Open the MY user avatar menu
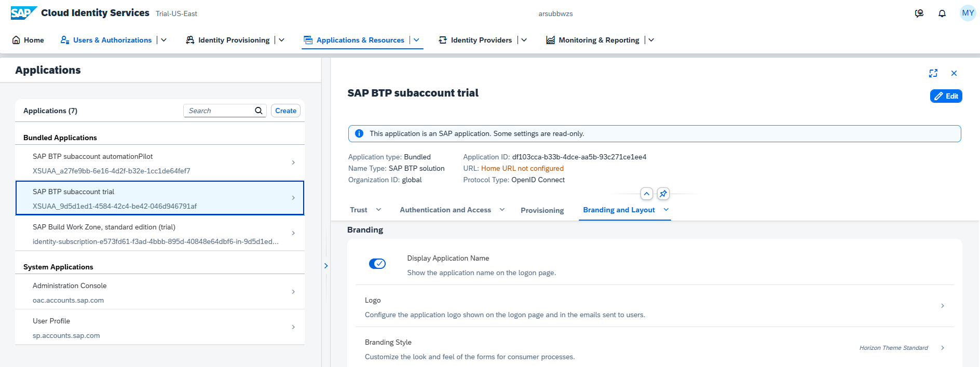980x367 pixels. (968, 13)
